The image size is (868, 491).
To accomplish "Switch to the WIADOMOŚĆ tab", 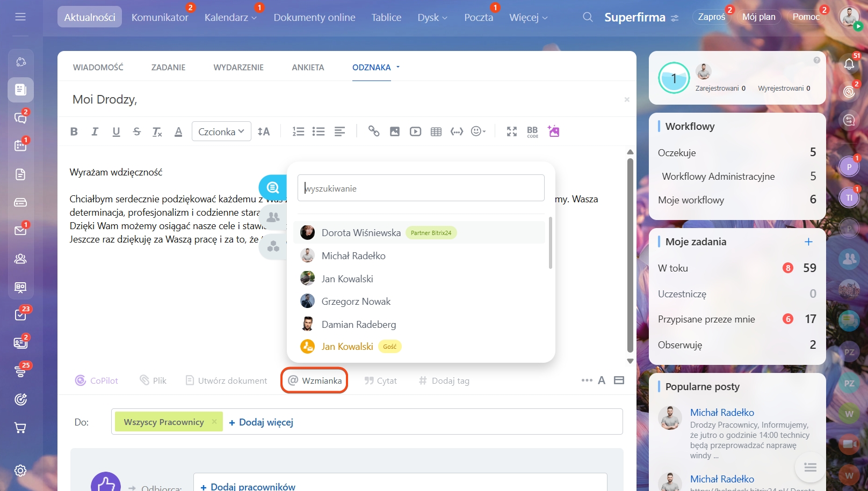I will point(98,67).
